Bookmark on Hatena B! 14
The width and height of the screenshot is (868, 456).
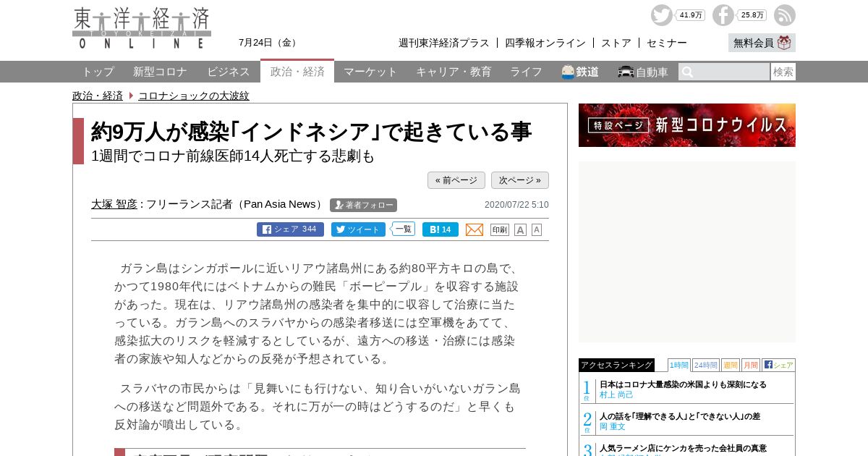point(441,229)
